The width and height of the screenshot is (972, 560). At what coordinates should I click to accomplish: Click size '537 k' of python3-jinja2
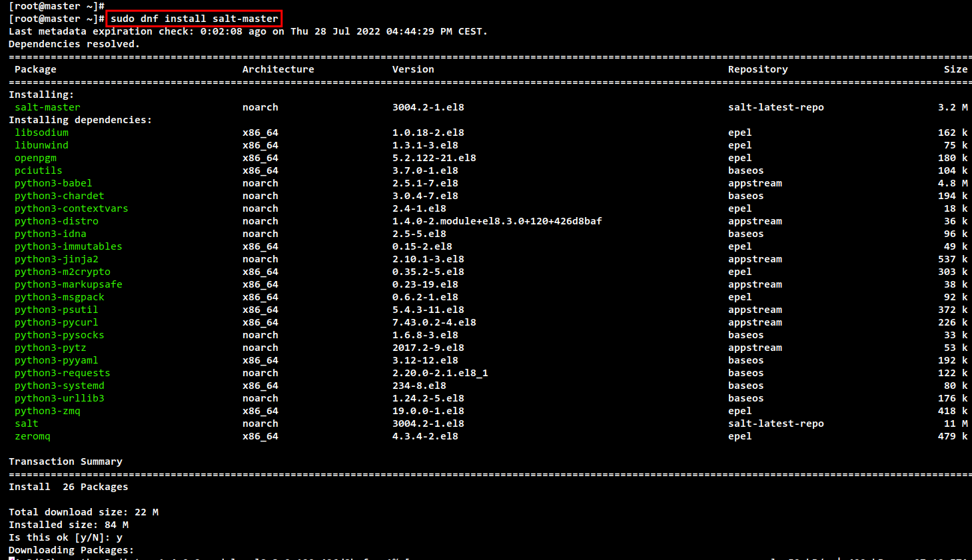pyautogui.click(x=953, y=259)
